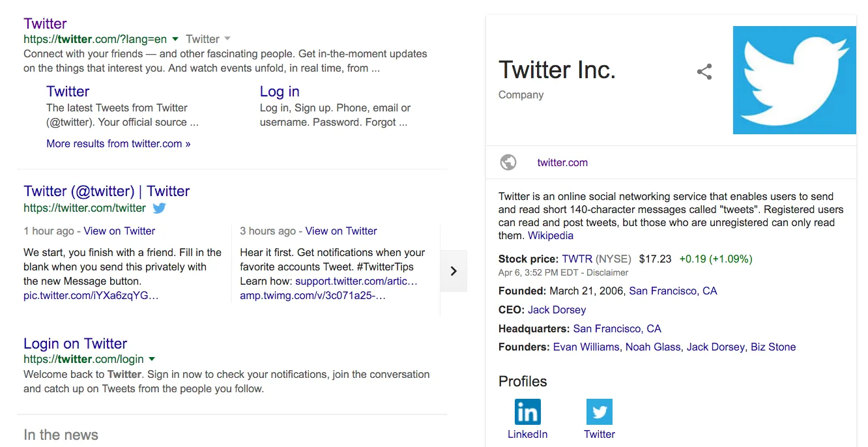Open the LinkedIn profile icon
Screen dimensions: 868x447
[527, 412]
